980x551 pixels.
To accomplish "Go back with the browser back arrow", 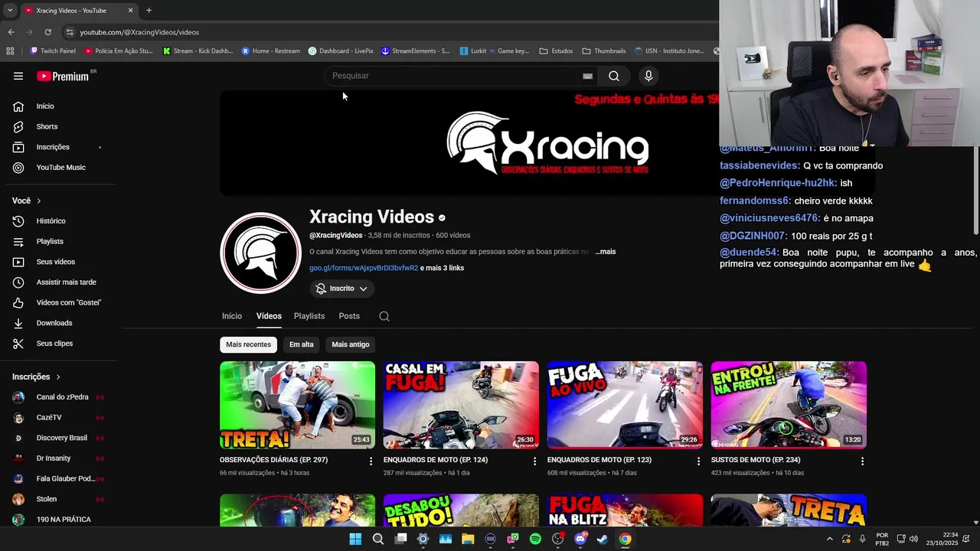I will (x=11, y=32).
